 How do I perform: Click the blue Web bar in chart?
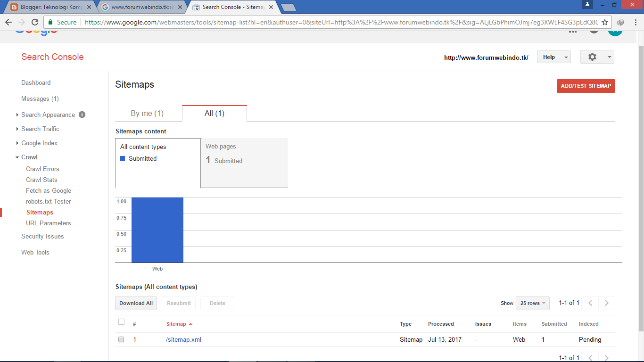click(x=157, y=230)
